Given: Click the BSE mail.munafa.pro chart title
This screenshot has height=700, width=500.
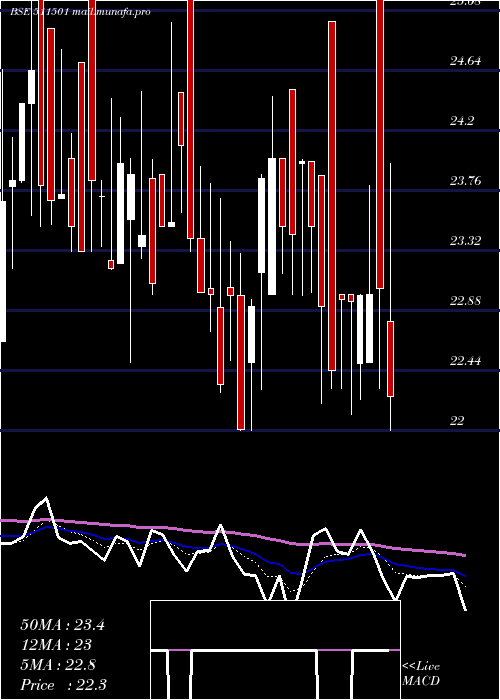Looking at the screenshot, I should [x=80, y=12].
